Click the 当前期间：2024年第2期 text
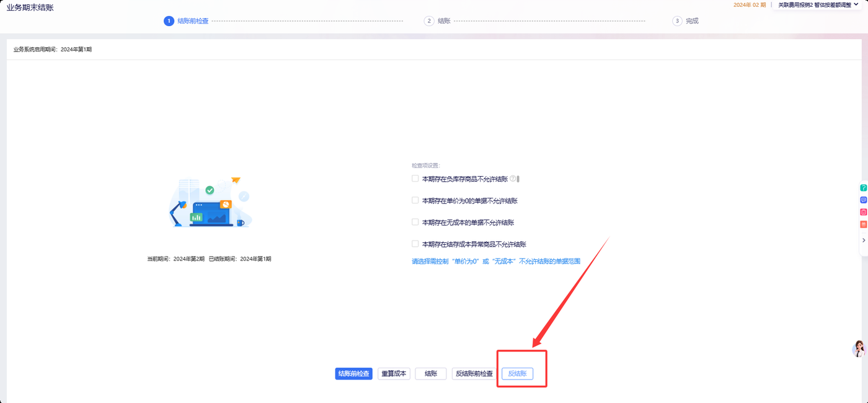The width and height of the screenshot is (868, 403). [x=175, y=259]
